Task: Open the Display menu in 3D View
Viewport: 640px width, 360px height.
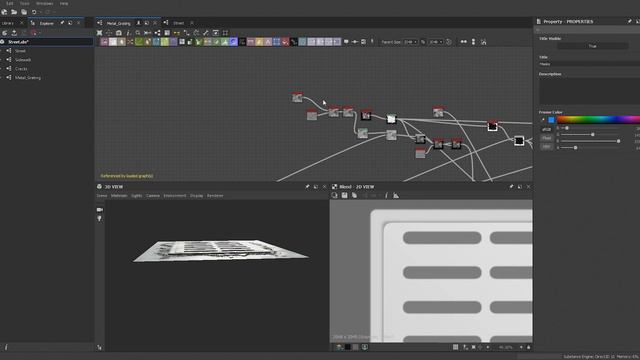Action: [x=196, y=196]
